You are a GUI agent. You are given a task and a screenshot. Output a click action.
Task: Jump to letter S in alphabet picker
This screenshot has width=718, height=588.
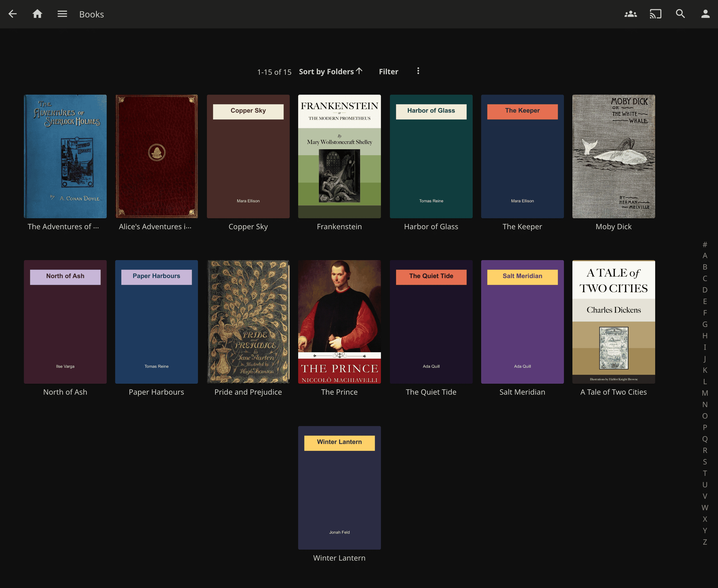[x=705, y=462]
